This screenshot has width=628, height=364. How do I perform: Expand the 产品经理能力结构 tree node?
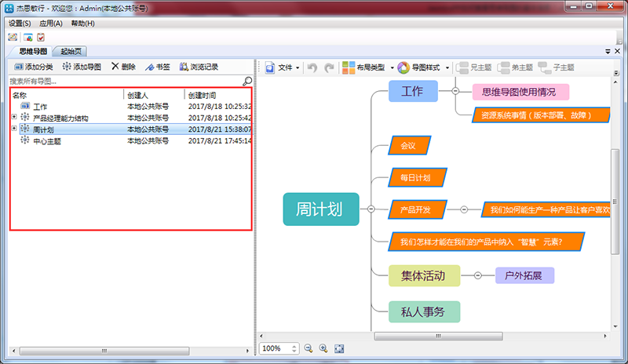(14, 117)
